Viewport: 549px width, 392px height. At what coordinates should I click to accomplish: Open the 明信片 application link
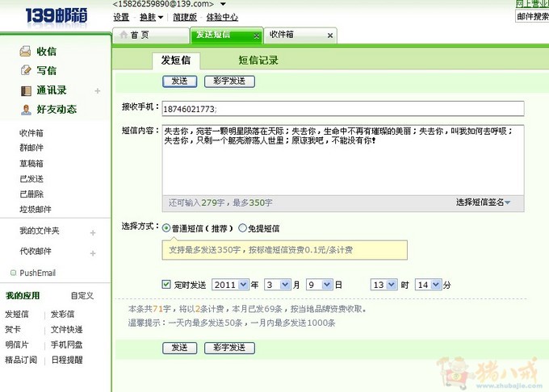[17, 344]
